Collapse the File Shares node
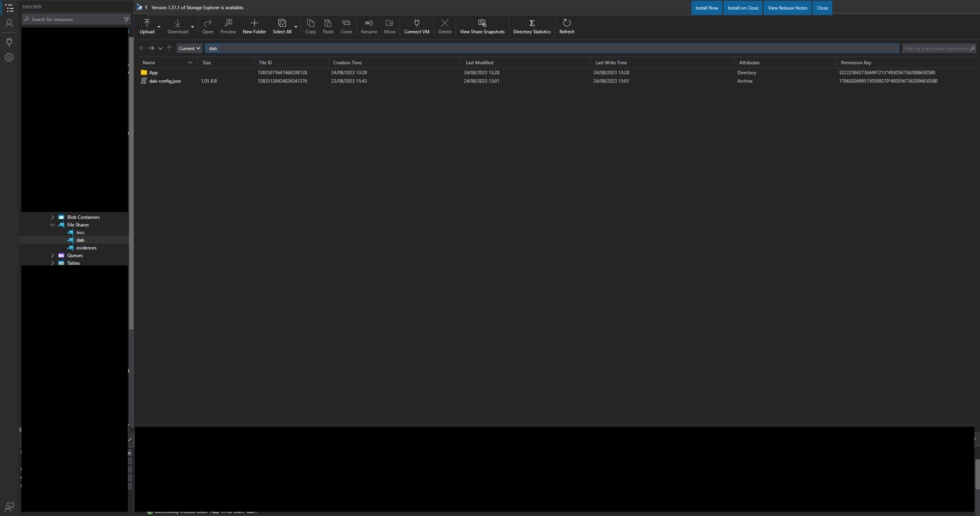Screen dimensions: 980x516 click(x=52, y=225)
